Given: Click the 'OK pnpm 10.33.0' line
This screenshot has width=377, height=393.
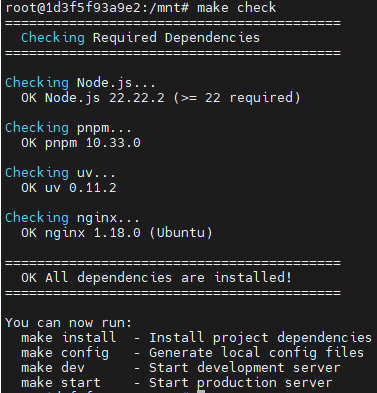Looking at the screenshot, I should 81,143.
